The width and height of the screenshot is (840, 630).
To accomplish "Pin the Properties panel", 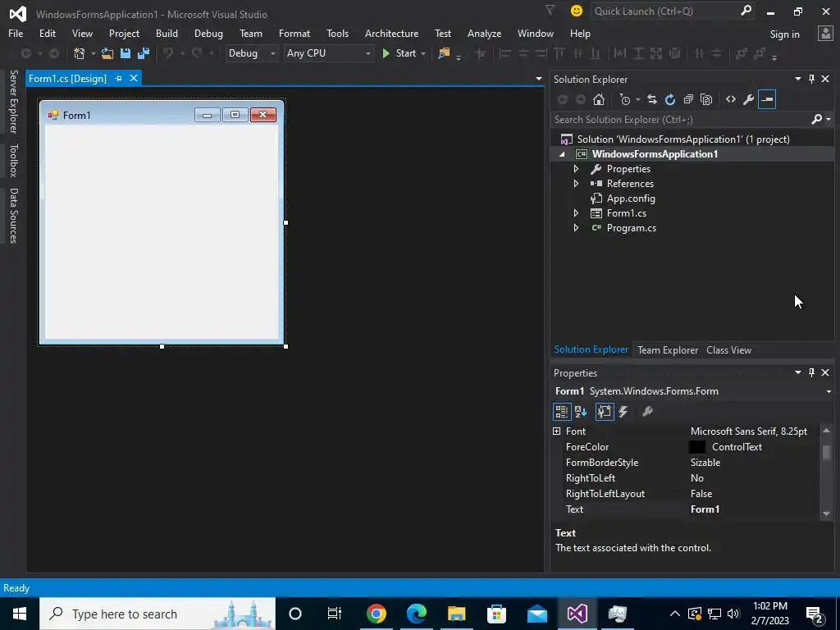I will [811, 372].
